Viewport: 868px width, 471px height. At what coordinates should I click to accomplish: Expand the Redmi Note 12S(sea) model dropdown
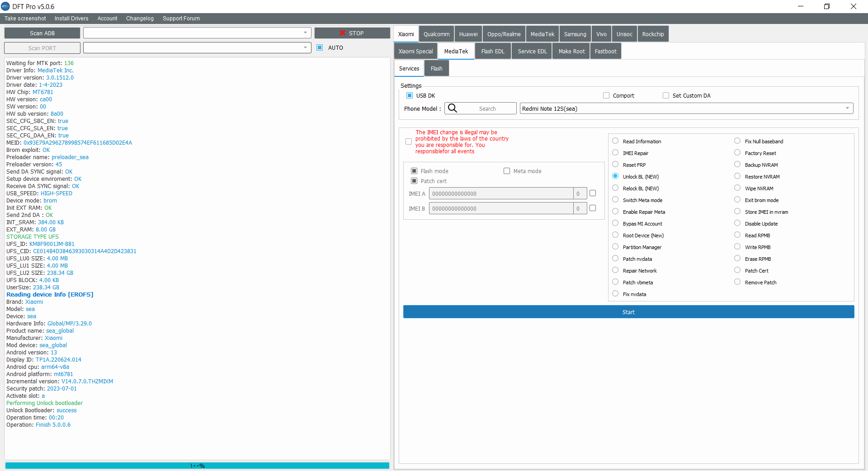coord(686,108)
